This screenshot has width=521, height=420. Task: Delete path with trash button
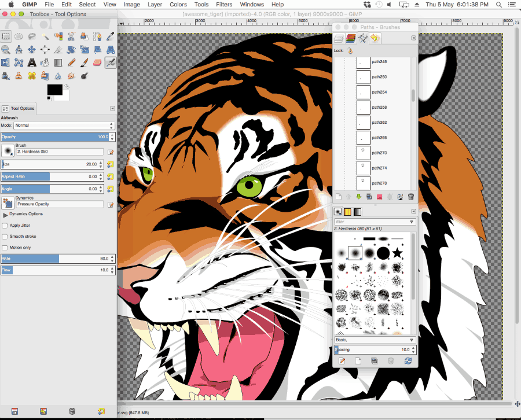(410, 197)
